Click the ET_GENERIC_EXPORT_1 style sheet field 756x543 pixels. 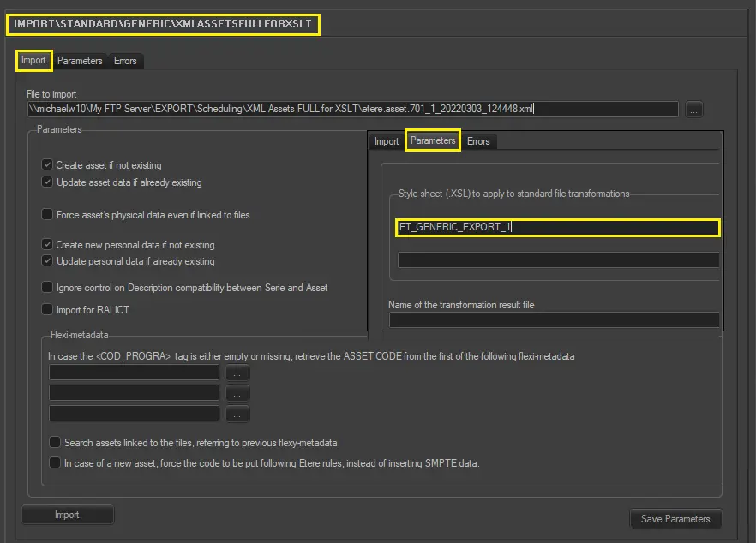coord(557,228)
